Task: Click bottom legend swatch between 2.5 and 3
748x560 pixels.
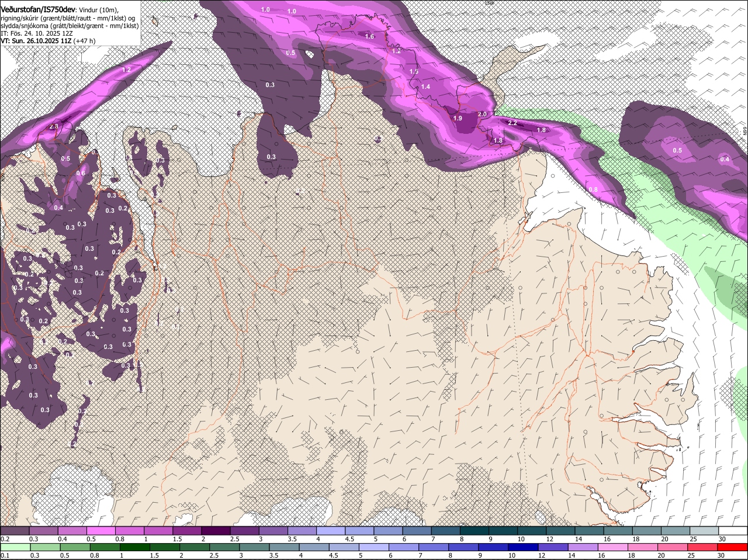Action: [x=224, y=548]
